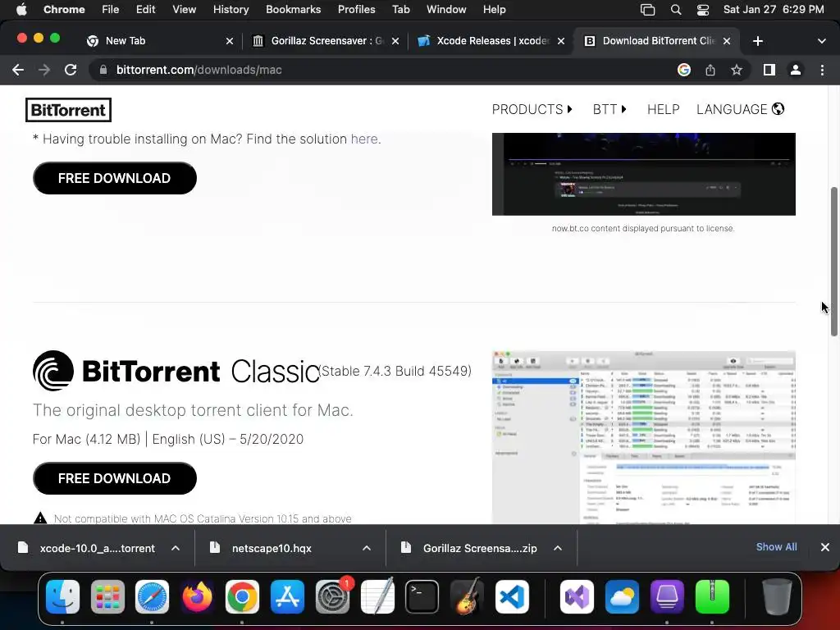The width and height of the screenshot is (840, 630).
Task: Click the lock icon beside the URL
Action: 103,70
